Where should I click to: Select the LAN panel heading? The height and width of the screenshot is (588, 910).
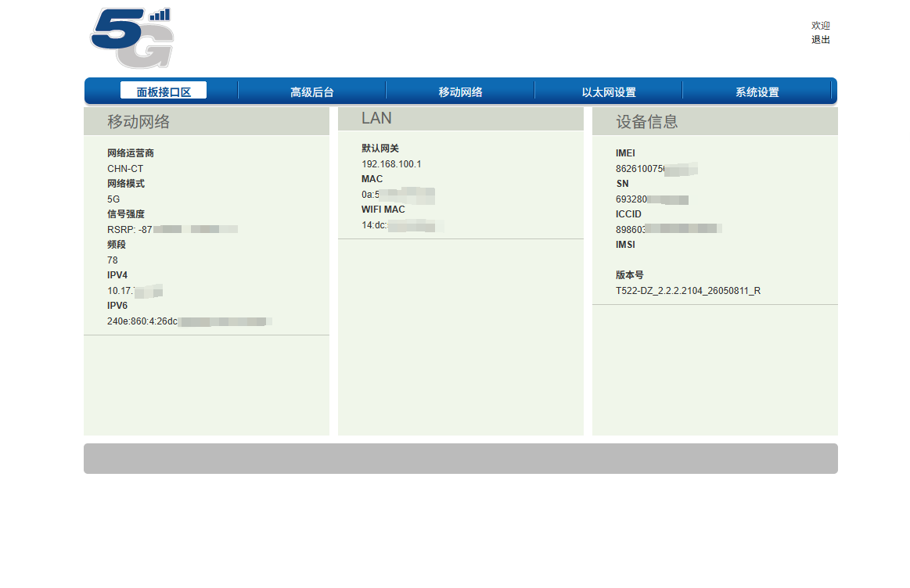coord(376,118)
